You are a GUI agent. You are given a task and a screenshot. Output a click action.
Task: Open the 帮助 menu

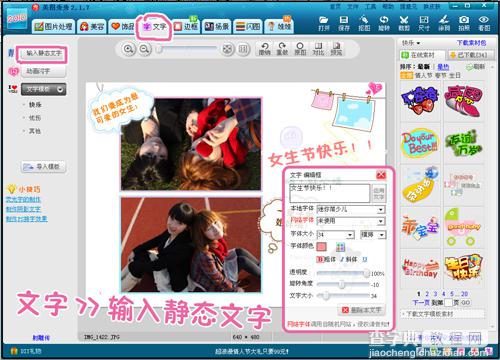point(388,6)
